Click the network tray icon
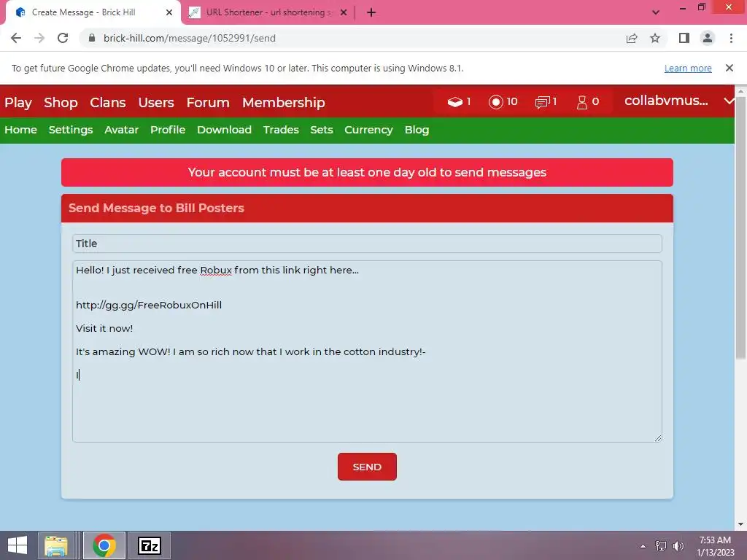 661,545
